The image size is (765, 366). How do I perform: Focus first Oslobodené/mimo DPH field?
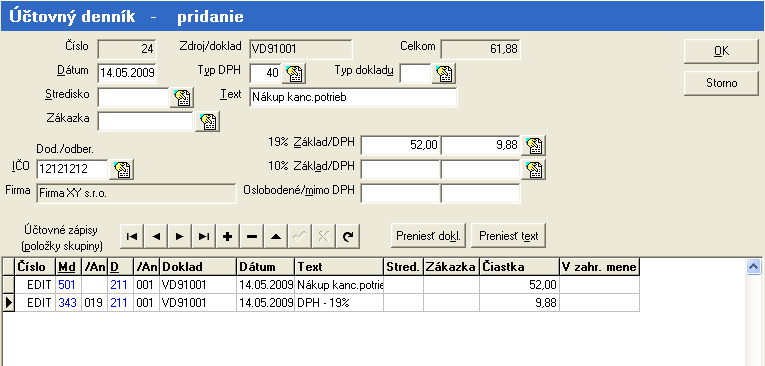[x=400, y=193]
